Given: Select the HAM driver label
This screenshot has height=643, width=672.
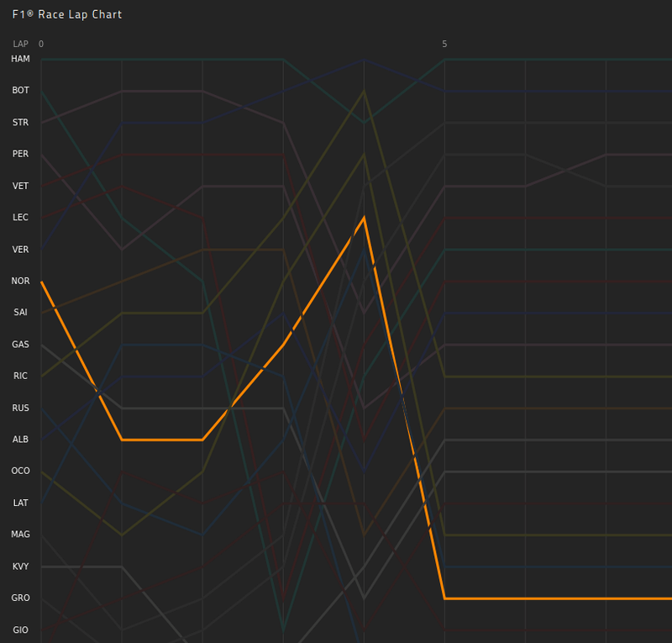Looking at the screenshot, I should (20, 59).
